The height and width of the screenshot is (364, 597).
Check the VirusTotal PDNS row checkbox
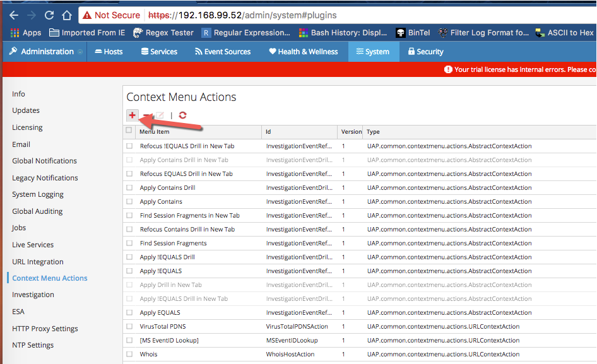click(x=129, y=327)
